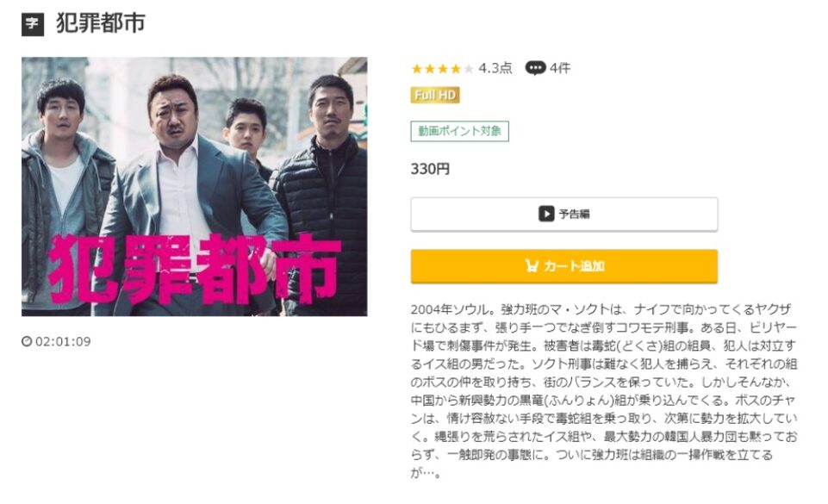Screen dimensions: 828x504
Task: Click the movie poster image
Action: [x=198, y=184]
